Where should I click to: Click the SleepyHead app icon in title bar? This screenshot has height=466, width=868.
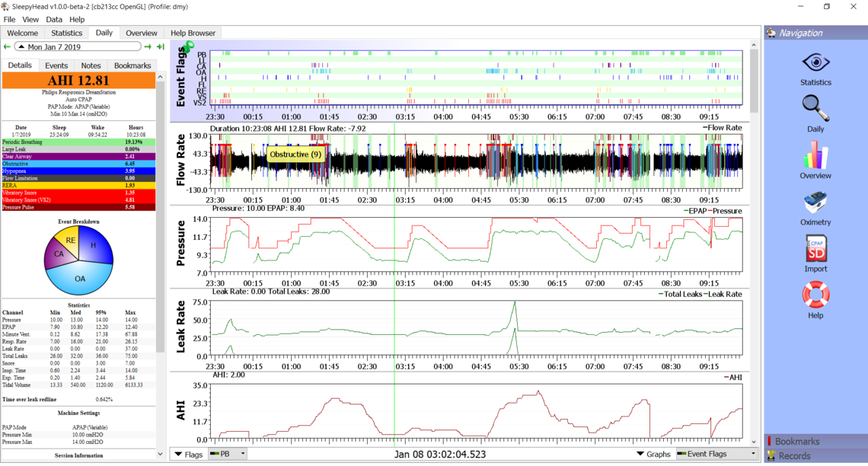tap(5, 7)
